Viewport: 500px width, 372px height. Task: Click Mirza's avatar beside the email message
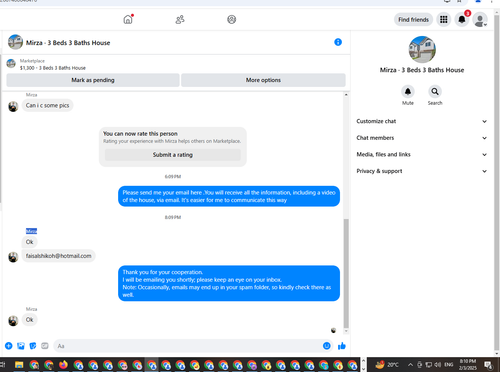pyautogui.click(x=13, y=257)
